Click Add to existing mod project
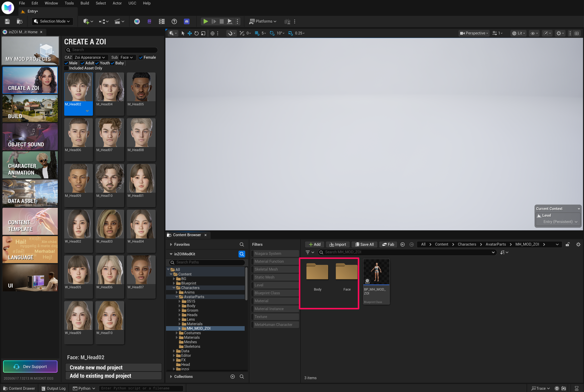This screenshot has width=584, height=392. click(x=113, y=376)
